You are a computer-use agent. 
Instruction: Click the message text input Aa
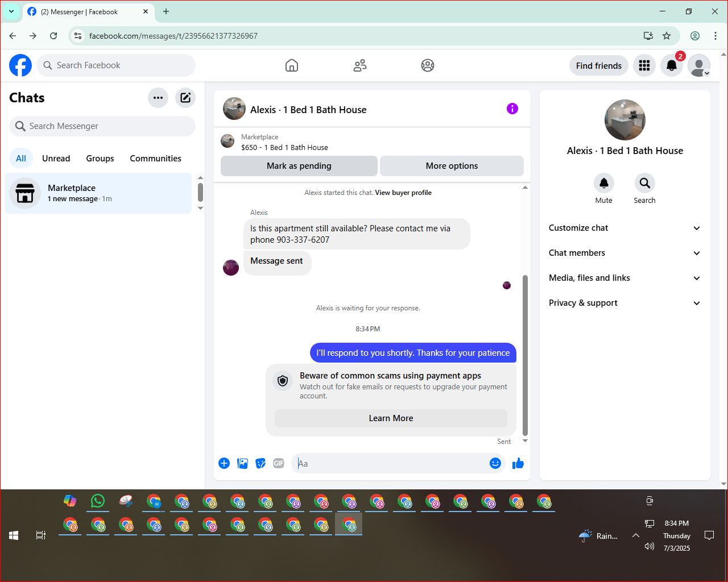click(x=390, y=463)
